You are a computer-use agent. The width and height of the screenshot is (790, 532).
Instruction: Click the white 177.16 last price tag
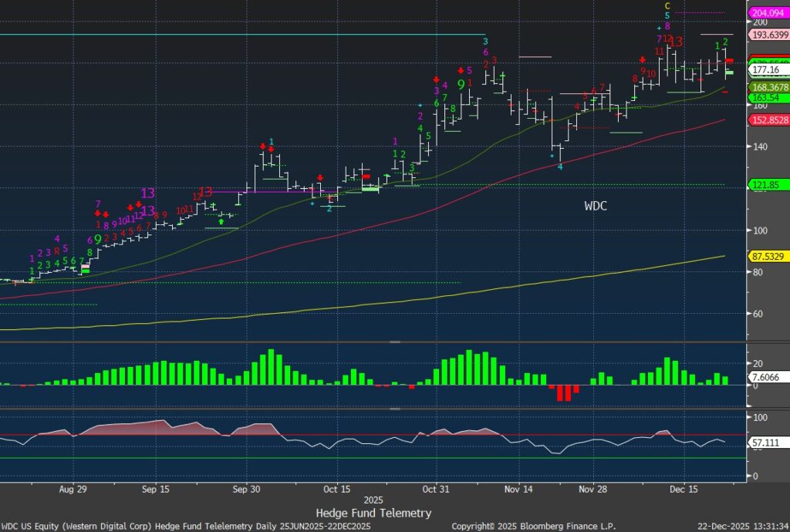click(x=765, y=70)
